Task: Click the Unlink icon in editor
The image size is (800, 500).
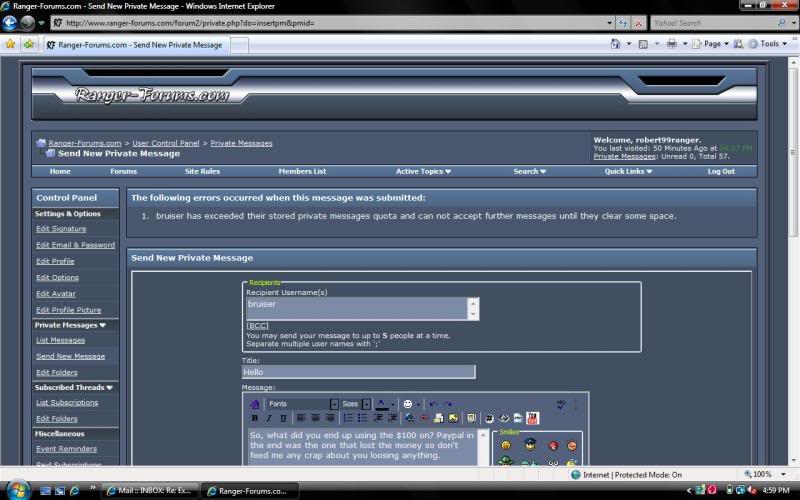Action: pyautogui.click(x=424, y=418)
